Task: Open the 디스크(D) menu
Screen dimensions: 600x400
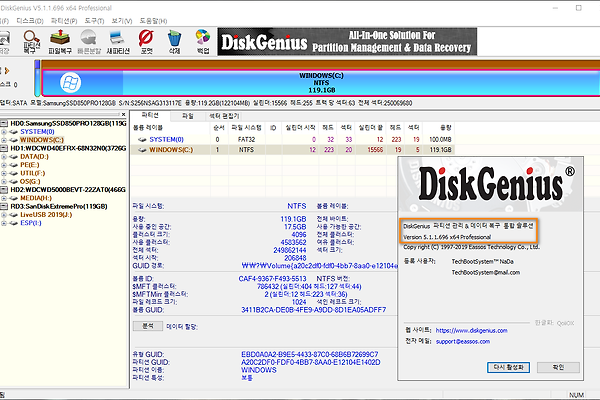Action: pos(30,21)
